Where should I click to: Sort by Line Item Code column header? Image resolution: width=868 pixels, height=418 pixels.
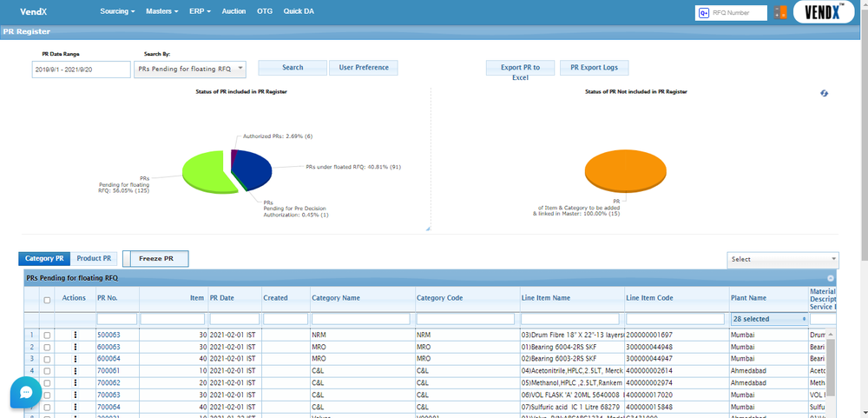[x=650, y=298]
